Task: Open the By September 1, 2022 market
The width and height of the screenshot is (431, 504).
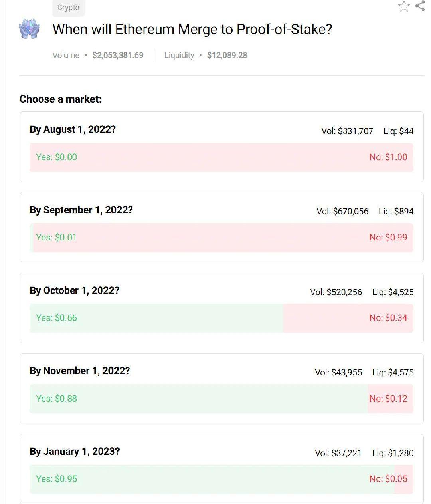Action: coord(81,210)
